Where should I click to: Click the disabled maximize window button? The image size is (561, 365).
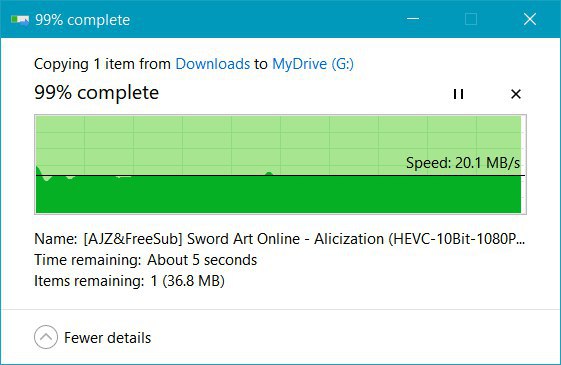pyautogui.click(x=471, y=19)
